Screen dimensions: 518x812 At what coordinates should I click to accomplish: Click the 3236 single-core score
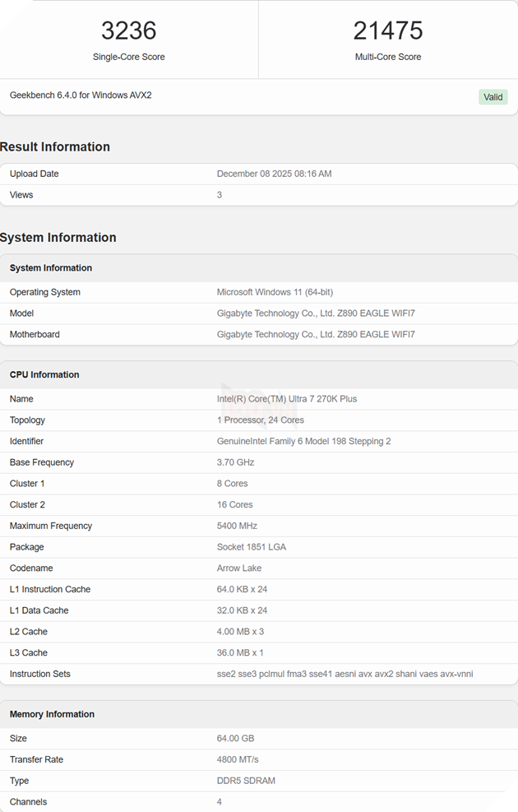coord(128,31)
